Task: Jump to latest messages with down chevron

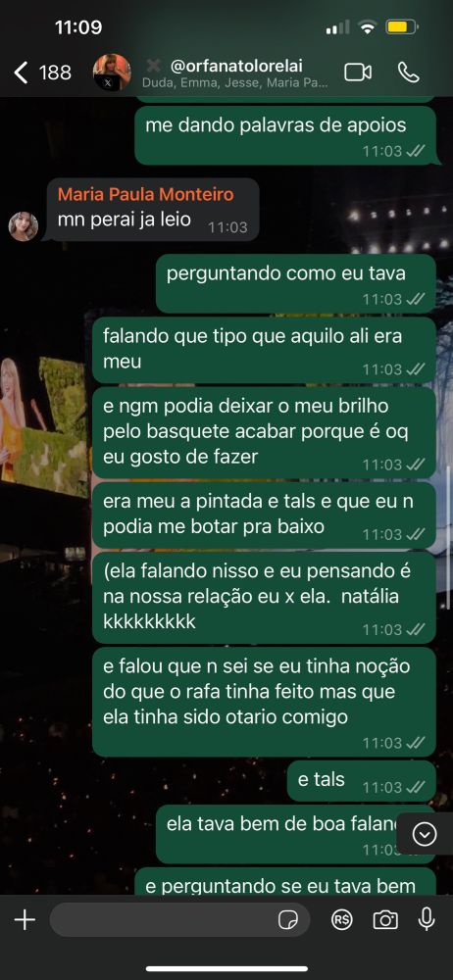Action: tap(425, 834)
